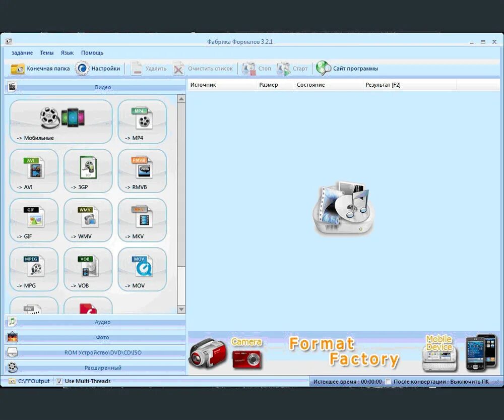Click the resize grip in status bar
This screenshot has width=504, height=420.
(x=497, y=382)
